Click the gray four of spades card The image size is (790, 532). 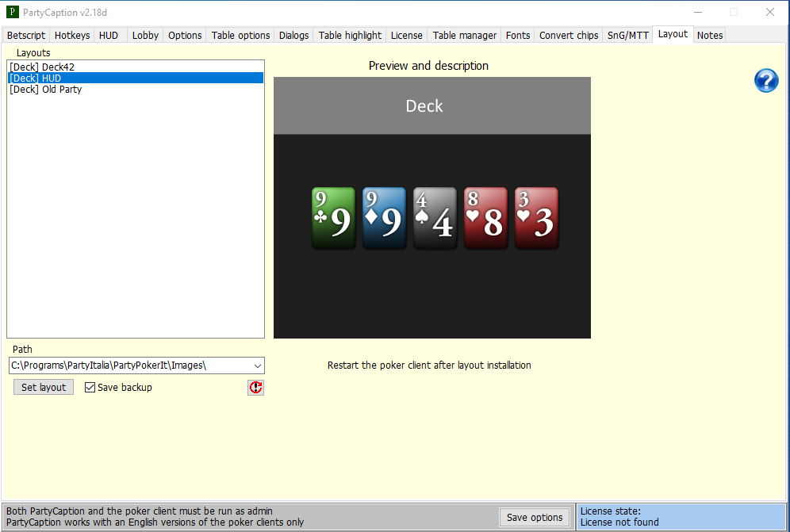coord(435,218)
